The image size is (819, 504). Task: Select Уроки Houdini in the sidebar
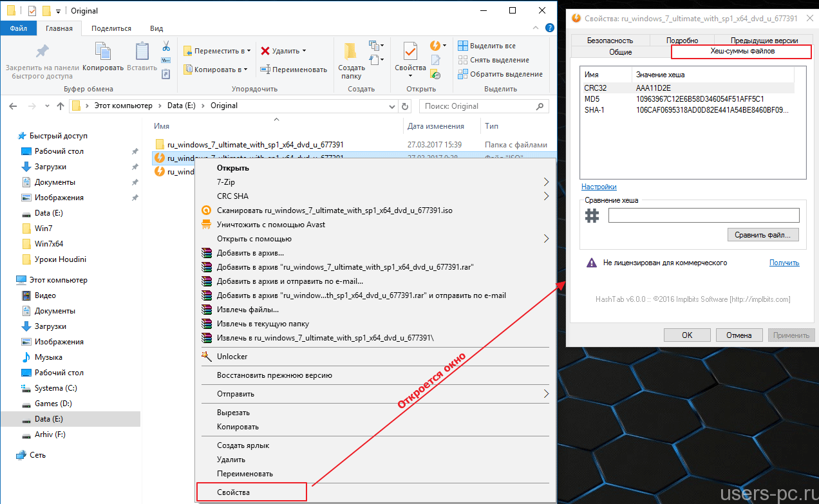60,259
